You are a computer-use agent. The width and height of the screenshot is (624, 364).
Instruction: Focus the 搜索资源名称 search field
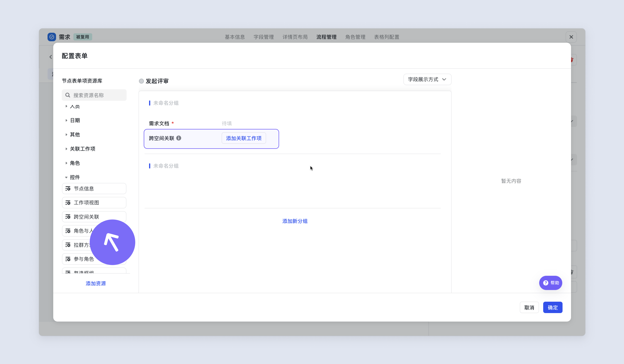click(94, 95)
